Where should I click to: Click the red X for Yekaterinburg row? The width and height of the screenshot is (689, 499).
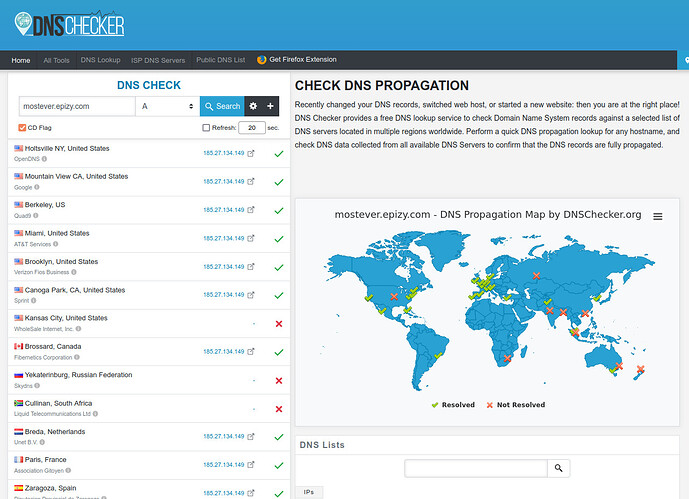(279, 380)
